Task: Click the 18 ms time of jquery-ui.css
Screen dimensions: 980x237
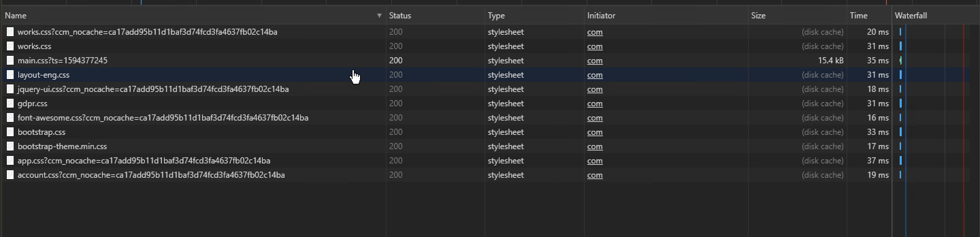Action: (878, 89)
